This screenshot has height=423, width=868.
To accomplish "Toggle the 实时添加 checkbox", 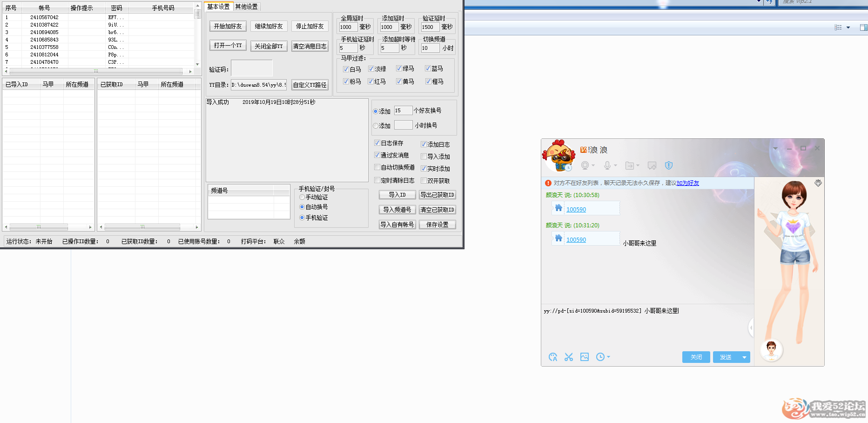I will point(424,169).
